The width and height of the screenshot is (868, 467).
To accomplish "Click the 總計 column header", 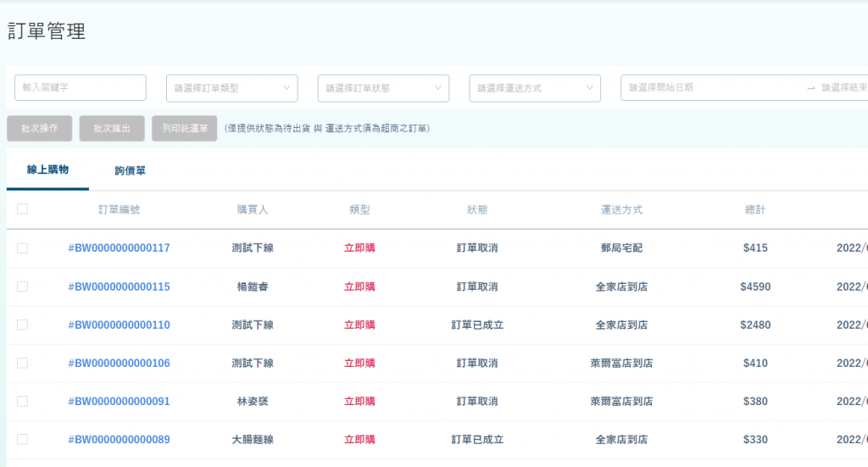I will click(755, 209).
